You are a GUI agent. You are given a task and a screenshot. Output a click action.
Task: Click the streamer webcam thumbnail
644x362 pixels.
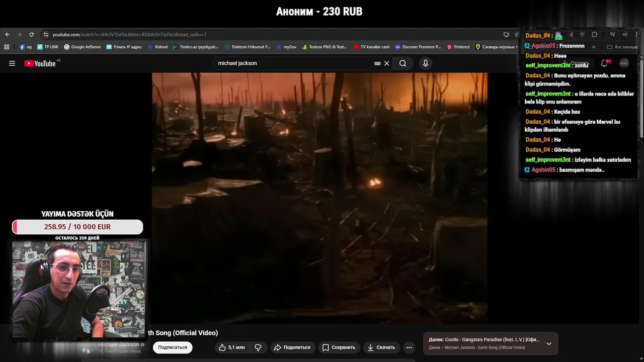pos(79,289)
